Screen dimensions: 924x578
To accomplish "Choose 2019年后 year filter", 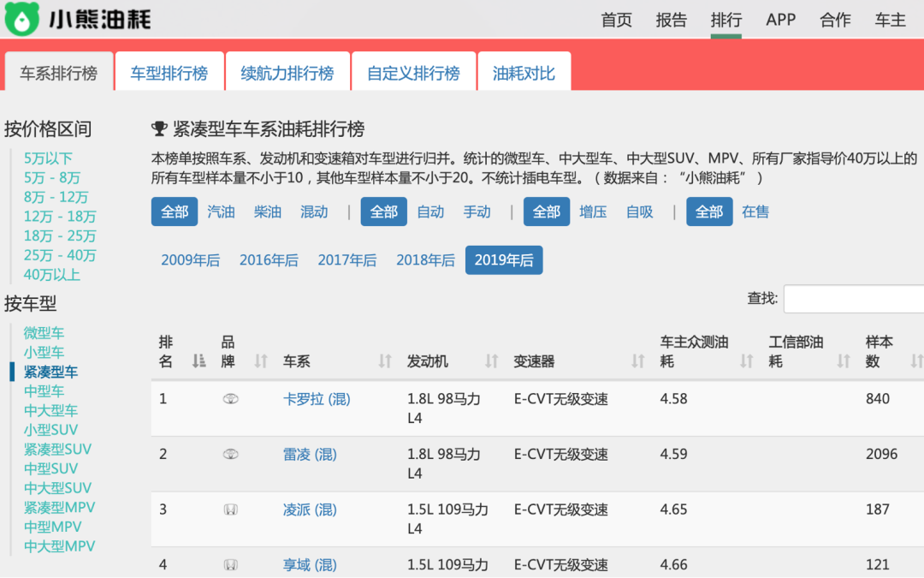I will tap(504, 260).
